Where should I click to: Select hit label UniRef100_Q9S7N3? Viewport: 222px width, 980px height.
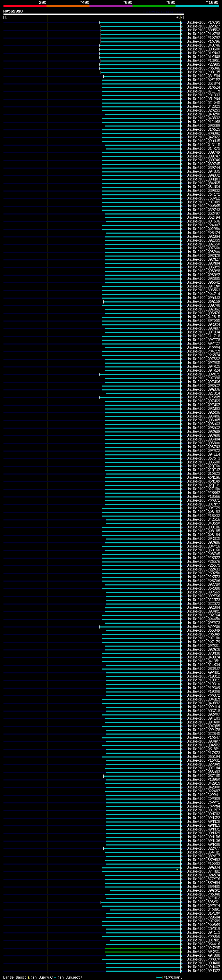[203, 447]
